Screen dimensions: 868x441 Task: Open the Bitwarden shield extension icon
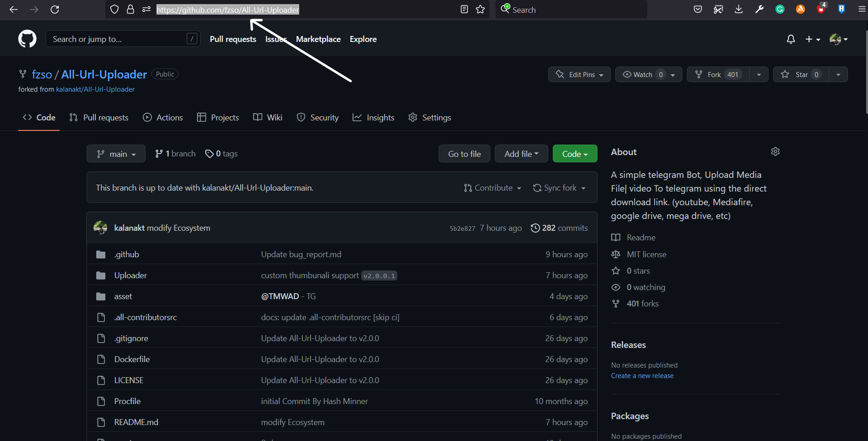(842, 10)
